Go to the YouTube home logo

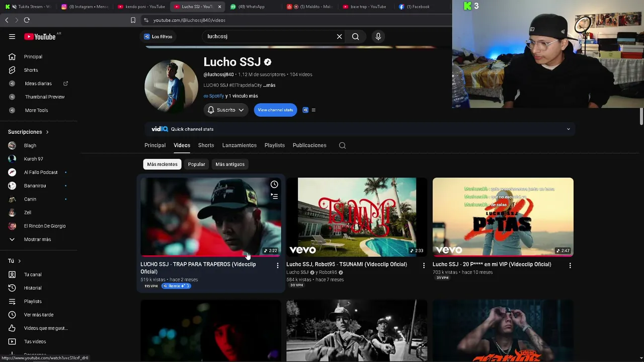point(40,37)
